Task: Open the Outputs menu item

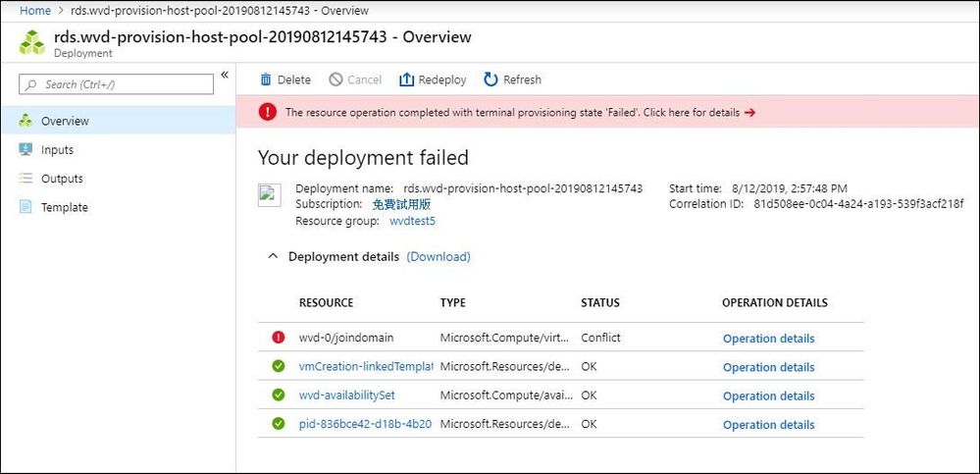Action: point(118,179)
